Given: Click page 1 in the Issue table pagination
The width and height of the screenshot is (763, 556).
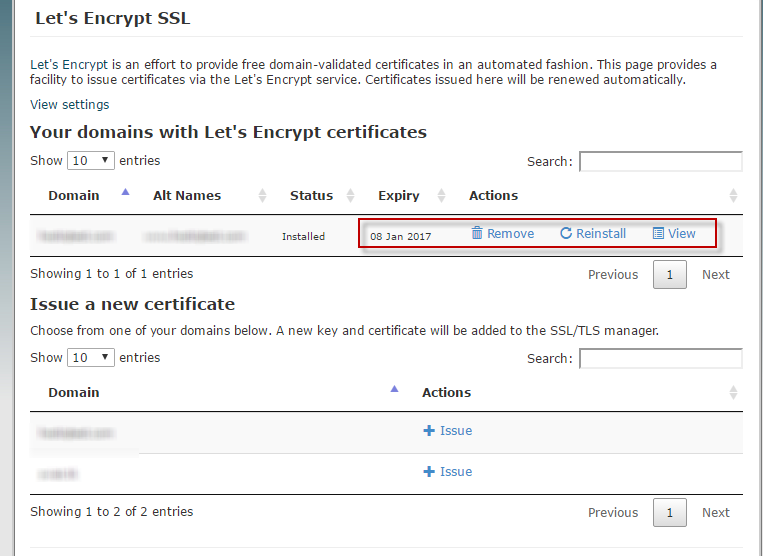Looking at the screenshot, I should click(670, 512).
